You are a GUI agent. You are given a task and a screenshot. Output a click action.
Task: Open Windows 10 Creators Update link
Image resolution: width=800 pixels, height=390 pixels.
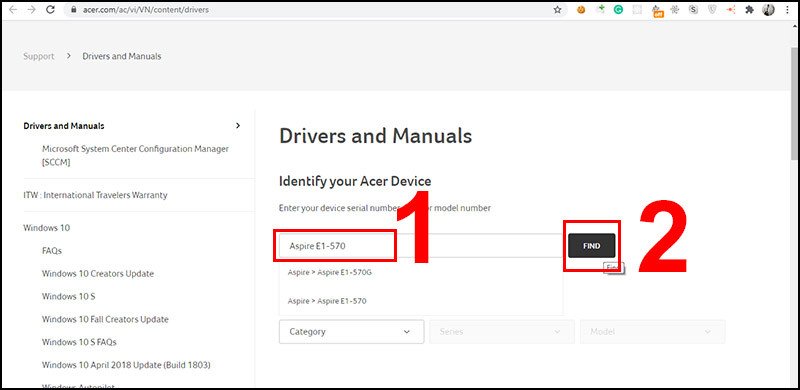pyautogui.click(x=98, y=274)
